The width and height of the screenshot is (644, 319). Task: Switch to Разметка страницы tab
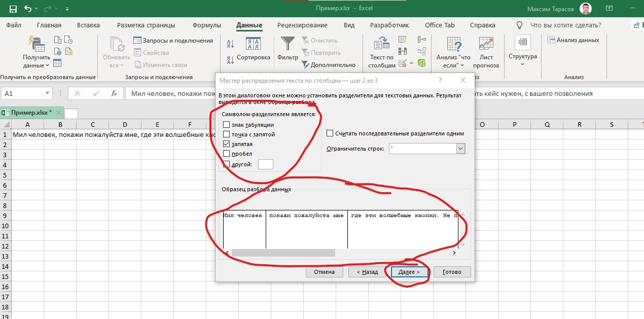pyautogui.click(x=146, y=25)
